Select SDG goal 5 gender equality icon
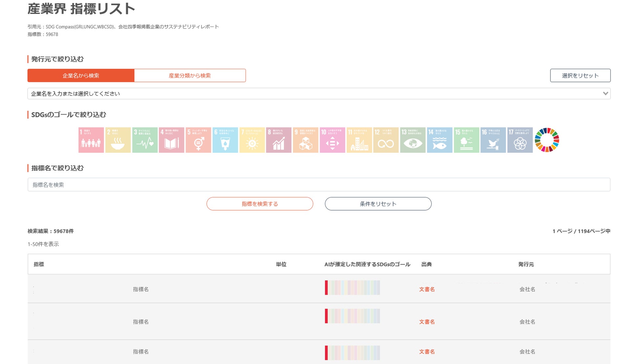The width and height of the screenshot is (640, 364). pyautogui.click(x=198, y=140)
